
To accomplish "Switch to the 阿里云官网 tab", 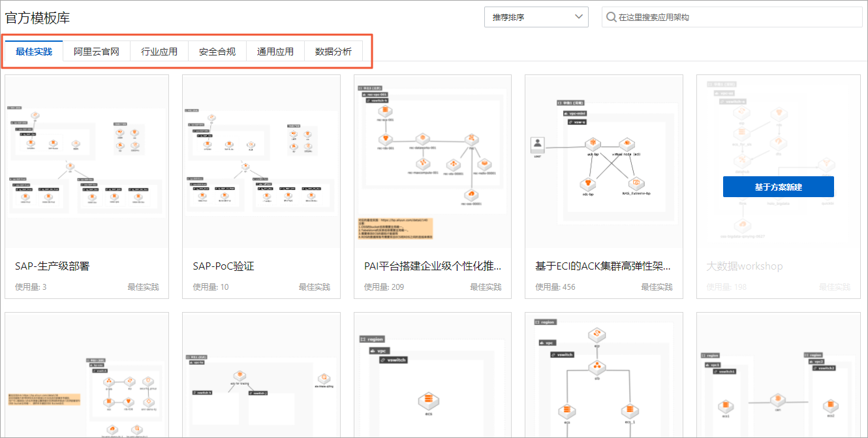I will pyautogui.click(x=97, y=52).
